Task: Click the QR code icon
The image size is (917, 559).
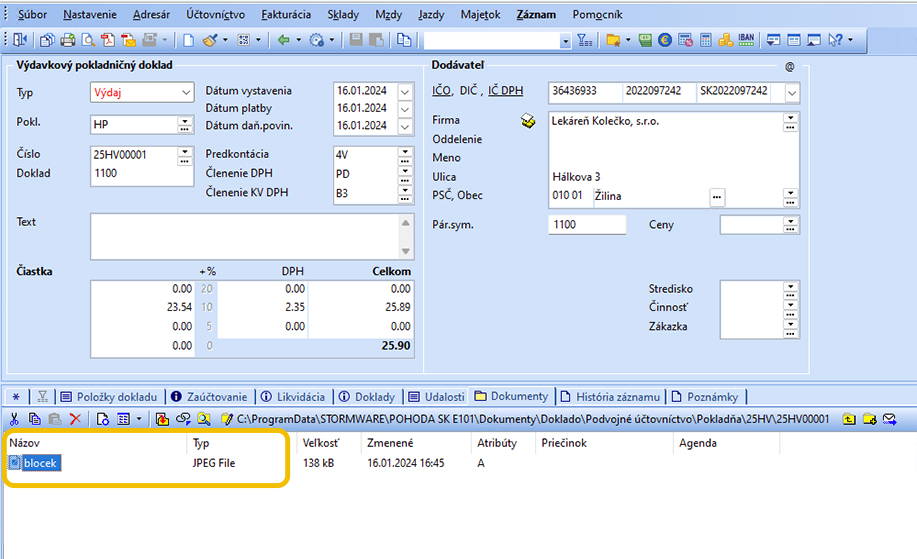Action: [244, 40]
